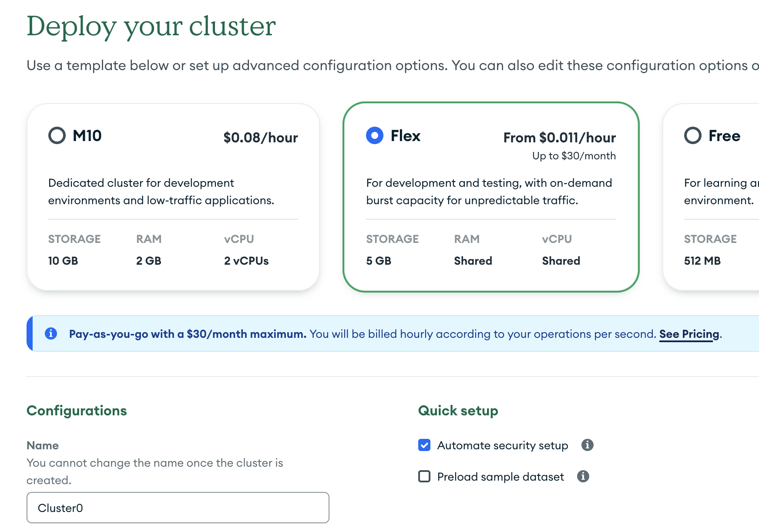The image size is (759, 532).
Task: Uncheck Automate security setup
Action: (424, 445)
